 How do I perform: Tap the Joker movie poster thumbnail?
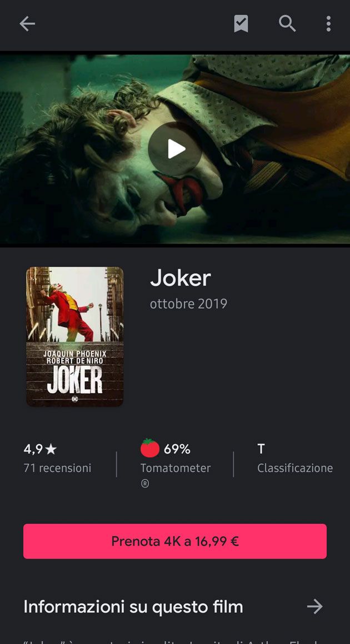tap(75, 337)
